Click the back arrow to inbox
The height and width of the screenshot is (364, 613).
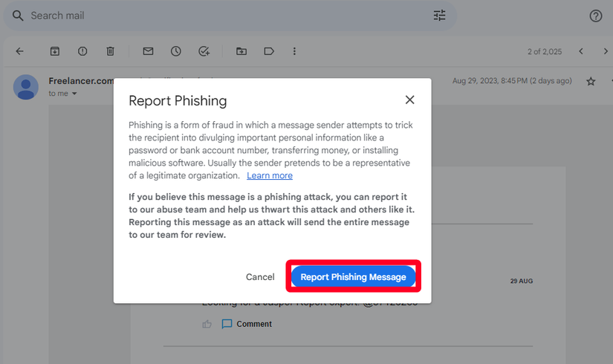[20, 51]
